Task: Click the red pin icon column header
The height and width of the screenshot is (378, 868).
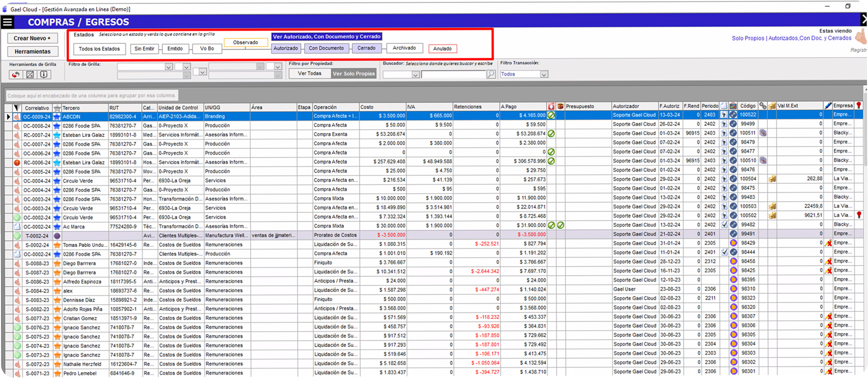Action: coord(859,106)
